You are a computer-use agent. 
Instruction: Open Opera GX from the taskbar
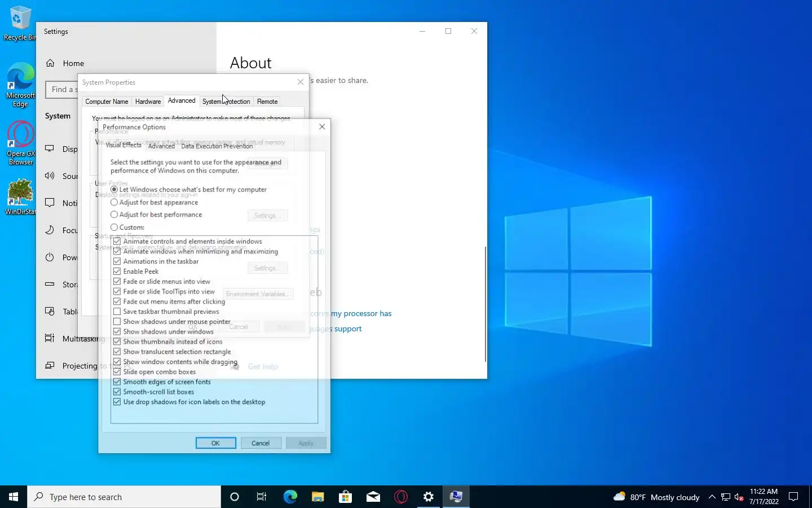[401, 497]
